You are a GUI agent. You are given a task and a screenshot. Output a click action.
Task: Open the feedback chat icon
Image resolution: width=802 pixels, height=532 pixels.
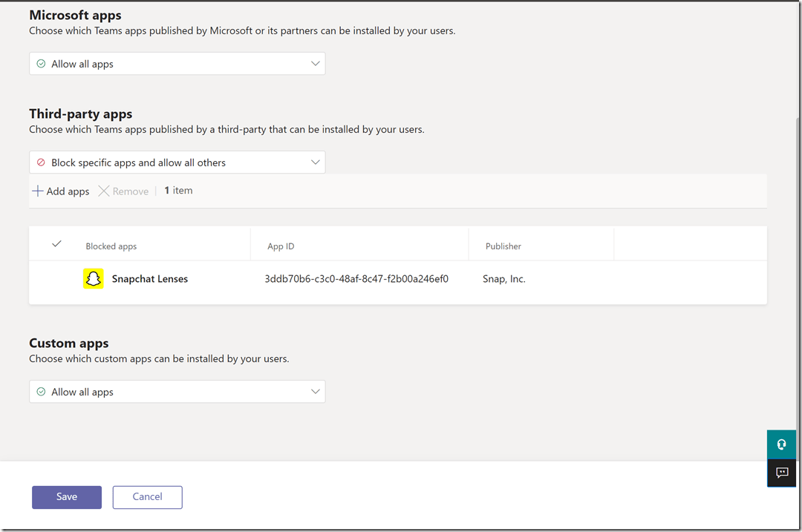click(x=781, y=473)
